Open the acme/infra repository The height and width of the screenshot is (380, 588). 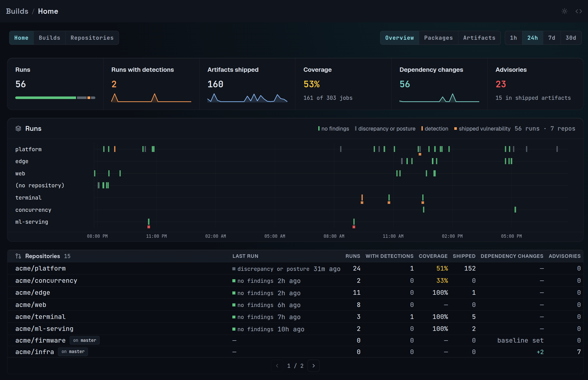(295, 352)
